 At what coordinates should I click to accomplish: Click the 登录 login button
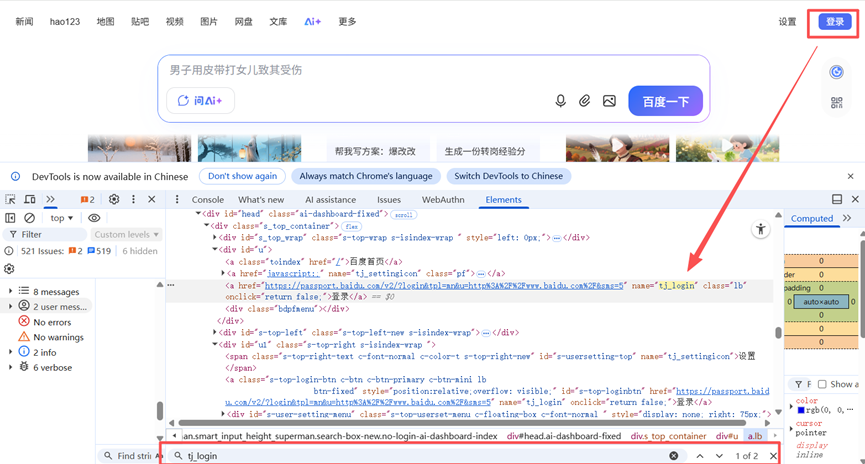coord(834,22)
